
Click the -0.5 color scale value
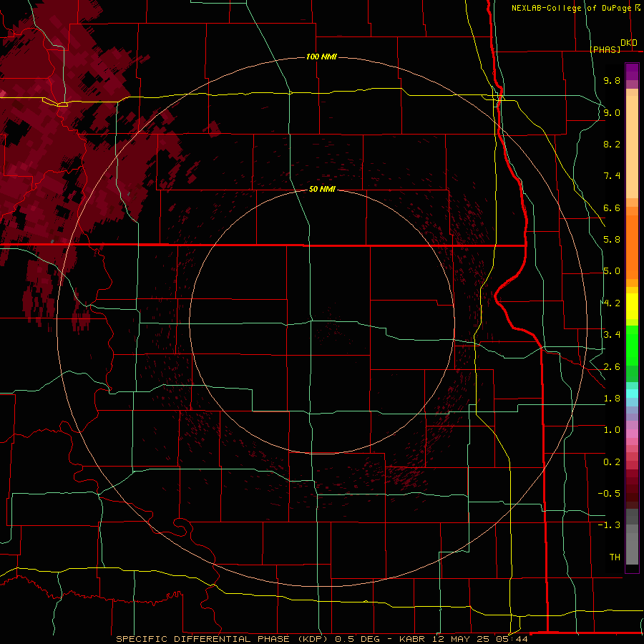point(609,494)
